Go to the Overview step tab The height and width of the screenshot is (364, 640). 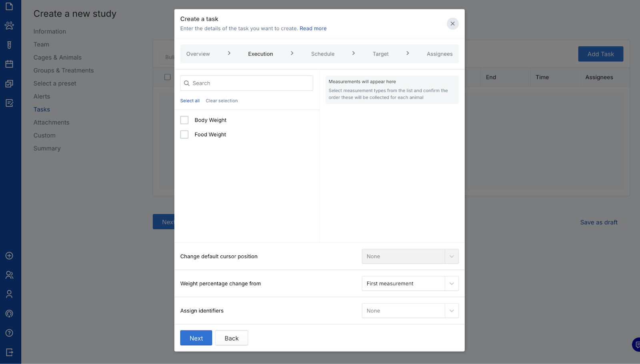coord(198,54)
